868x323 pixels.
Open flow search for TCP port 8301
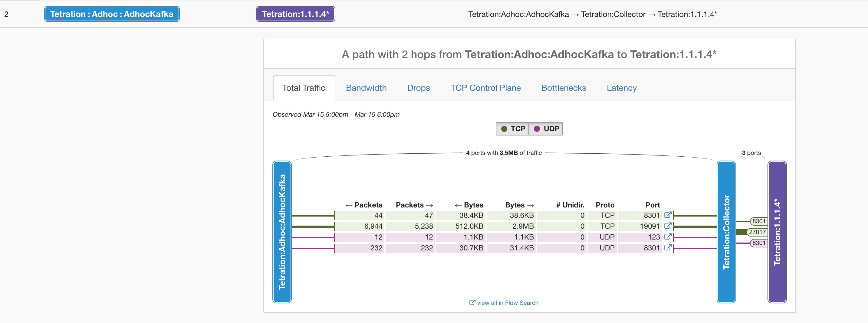point(668,215)
